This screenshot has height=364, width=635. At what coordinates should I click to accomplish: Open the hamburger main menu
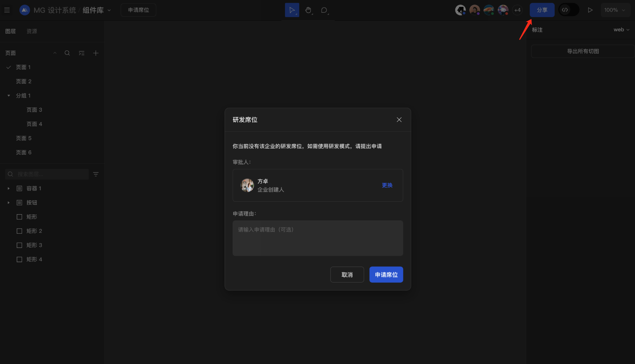tap(7, 10)
